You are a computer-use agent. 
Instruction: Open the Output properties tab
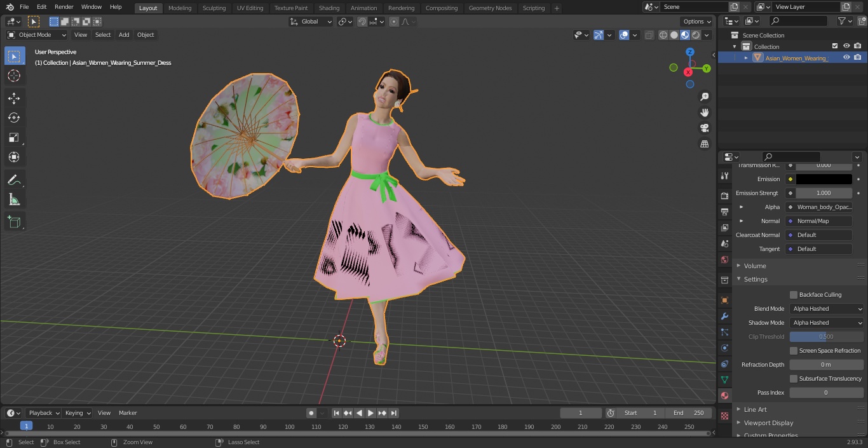click(x=724, y=212)
